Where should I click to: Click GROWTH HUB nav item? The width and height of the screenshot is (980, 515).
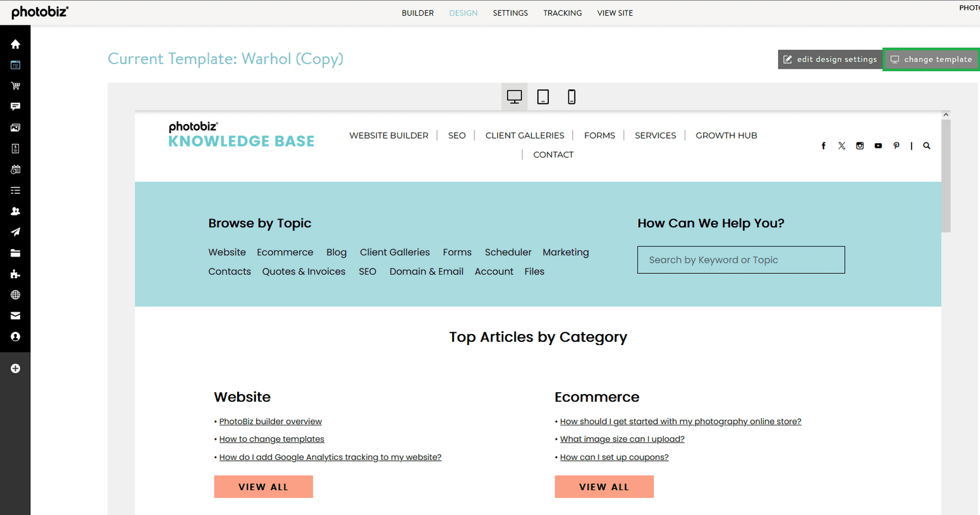point(727,135)
